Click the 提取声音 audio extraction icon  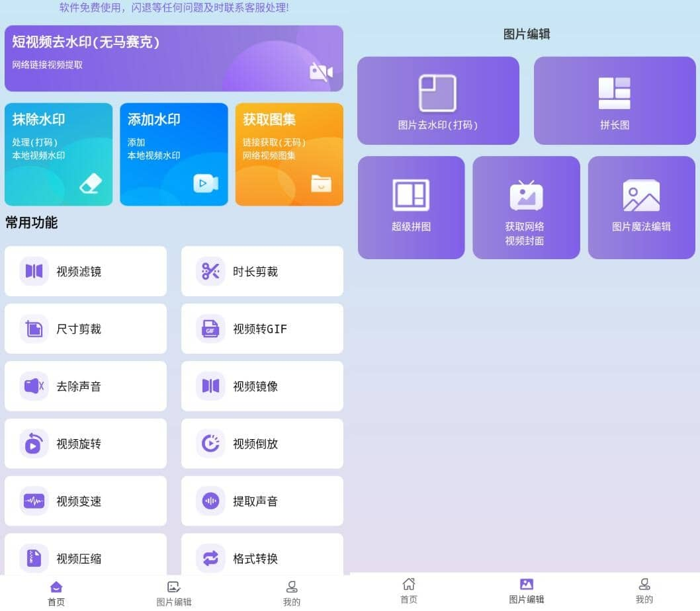click(x=210, y=501)
